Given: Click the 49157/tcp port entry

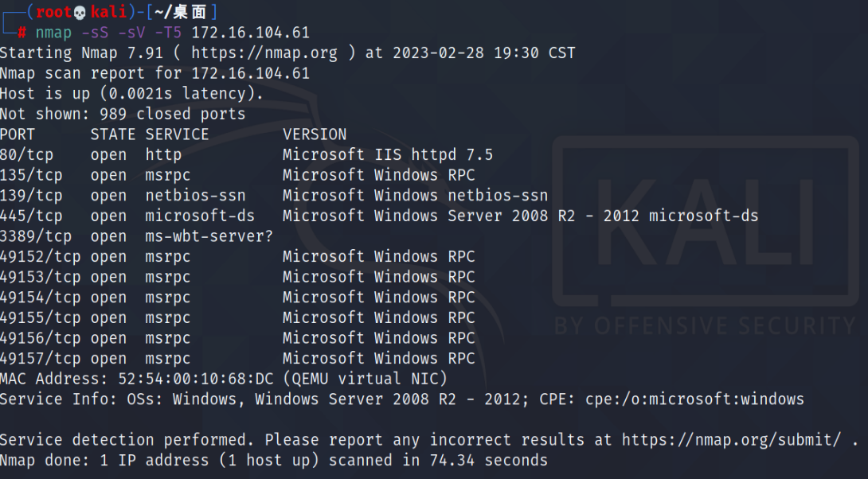Looking at the screenshot, I should pyautogui.click(x=40, y=358).
